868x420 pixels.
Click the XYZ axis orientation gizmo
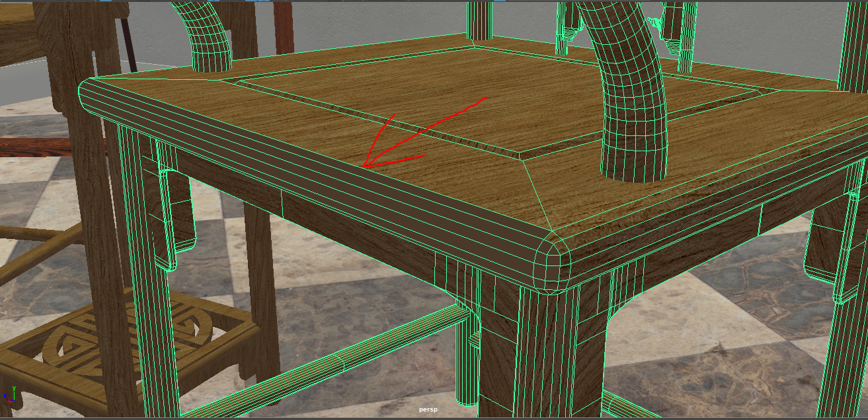(x=9, y=394)
